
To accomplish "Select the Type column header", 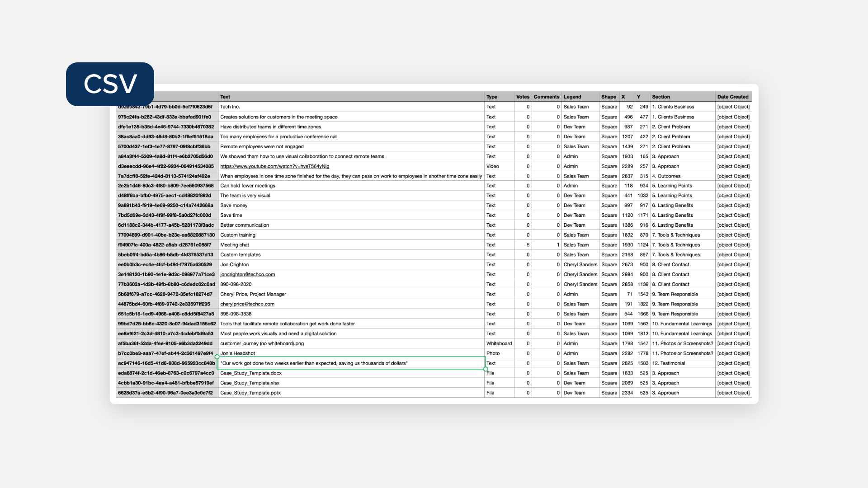I will [x=499, y=97].
